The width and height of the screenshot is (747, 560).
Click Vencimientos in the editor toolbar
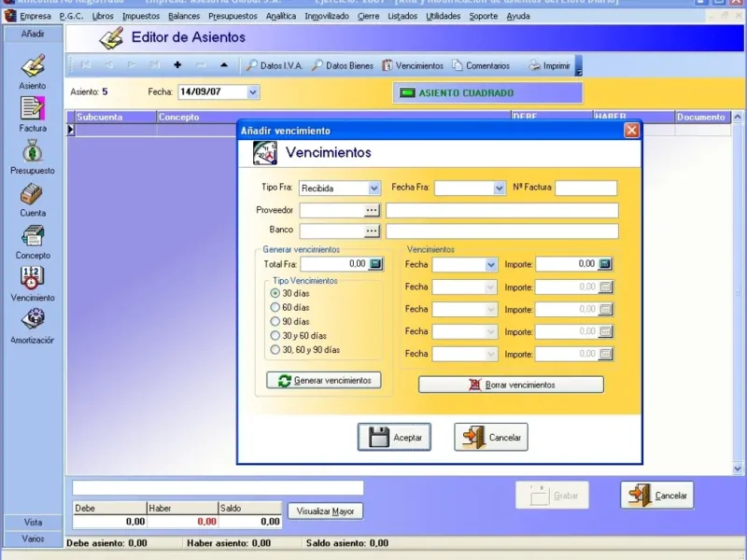pyautogui.click(x=413, y=65)
